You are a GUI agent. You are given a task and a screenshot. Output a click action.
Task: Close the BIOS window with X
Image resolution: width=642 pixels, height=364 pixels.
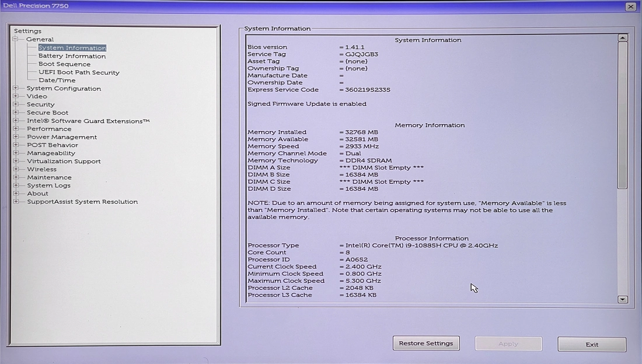[x=630, y=6]
